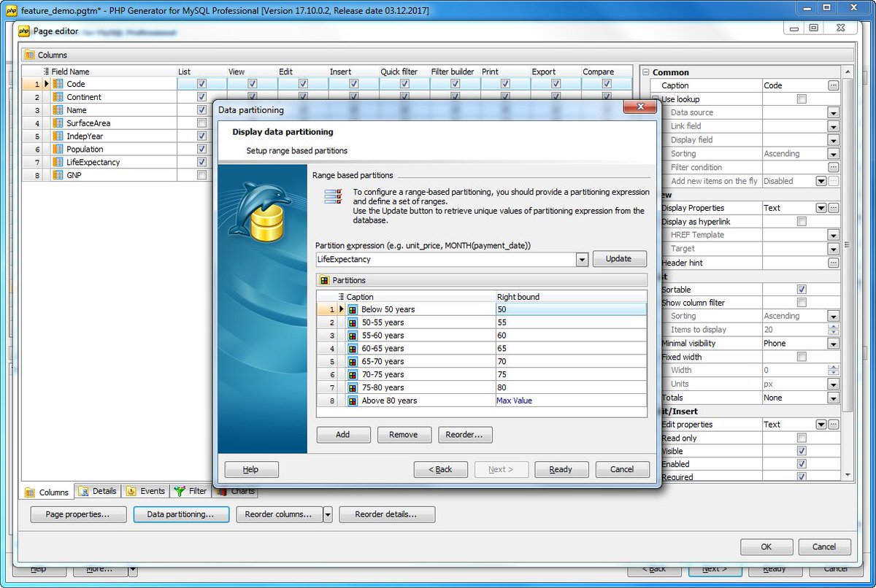876x588 pixels.
Task: Click the '70-75 years' partition icon
Action: pos(353,374)
